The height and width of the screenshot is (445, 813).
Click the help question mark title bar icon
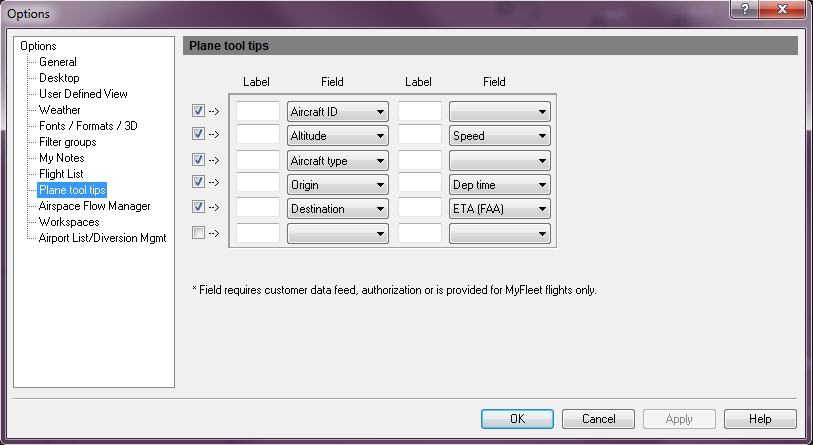pyautogui.click(x=744, y=9)
